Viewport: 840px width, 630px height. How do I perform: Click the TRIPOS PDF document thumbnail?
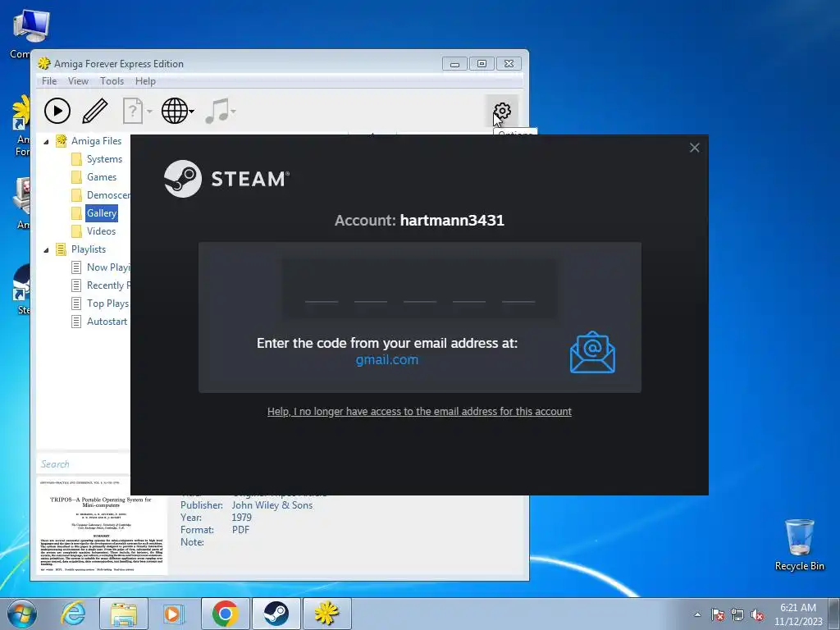[x=102, y=526]
